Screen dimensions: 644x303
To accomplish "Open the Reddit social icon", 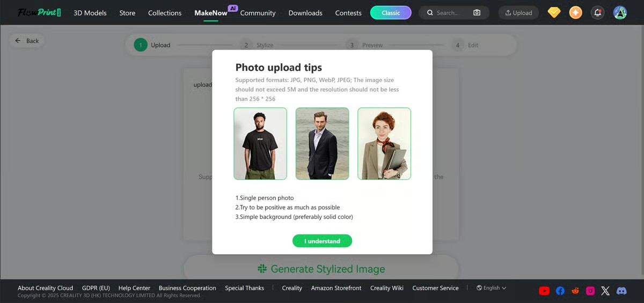I will 575,291.
